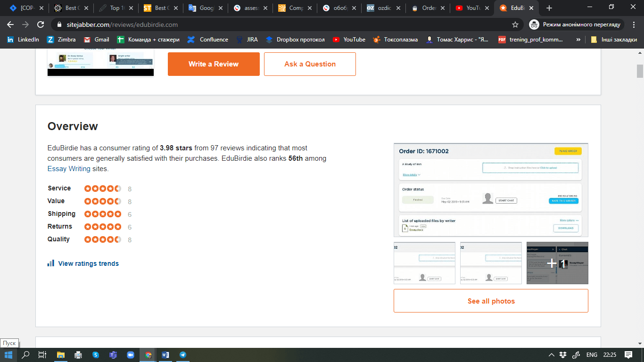Image resolution: width=644 pixels, height=362 pixels.
Task: Open the Zimbra bookmark
Action: click(x=61, y=40)
